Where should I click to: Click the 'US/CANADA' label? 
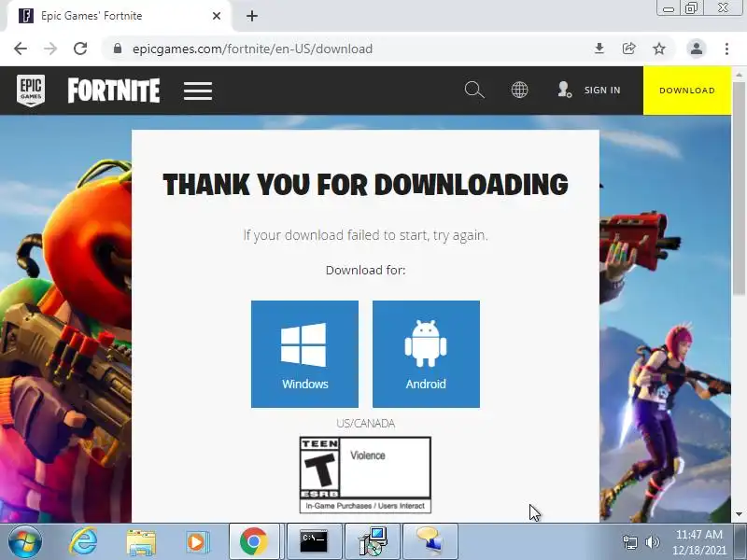[x=365, y=424]
